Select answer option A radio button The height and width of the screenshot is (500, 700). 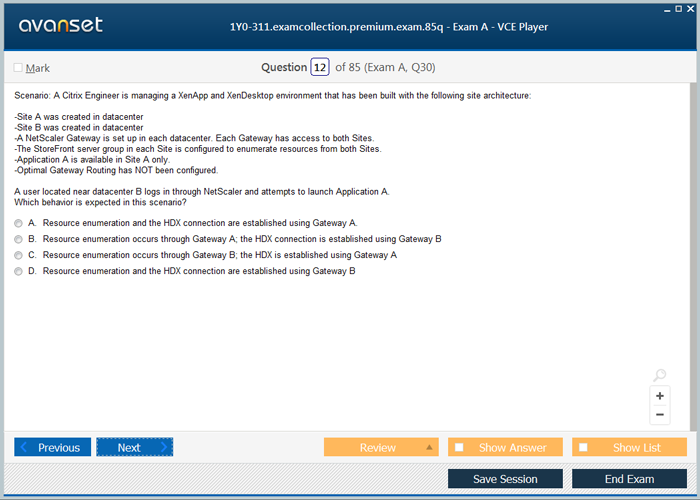(x=19, y=223)
